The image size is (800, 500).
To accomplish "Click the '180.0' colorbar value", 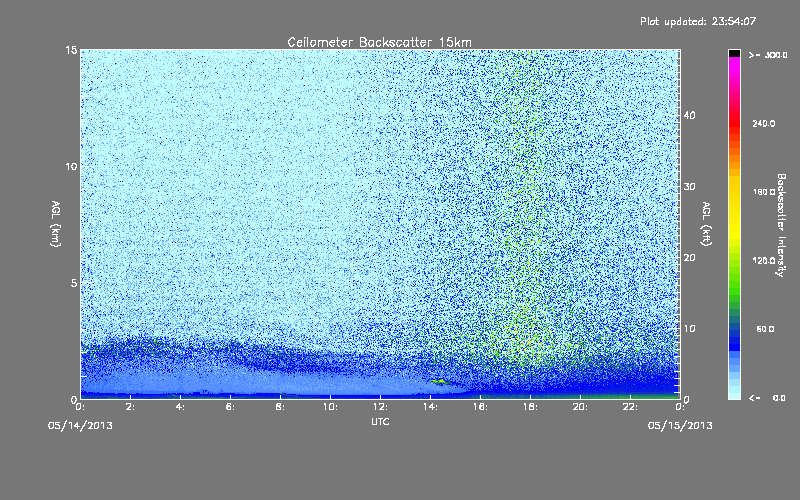I will pos(764,192).
